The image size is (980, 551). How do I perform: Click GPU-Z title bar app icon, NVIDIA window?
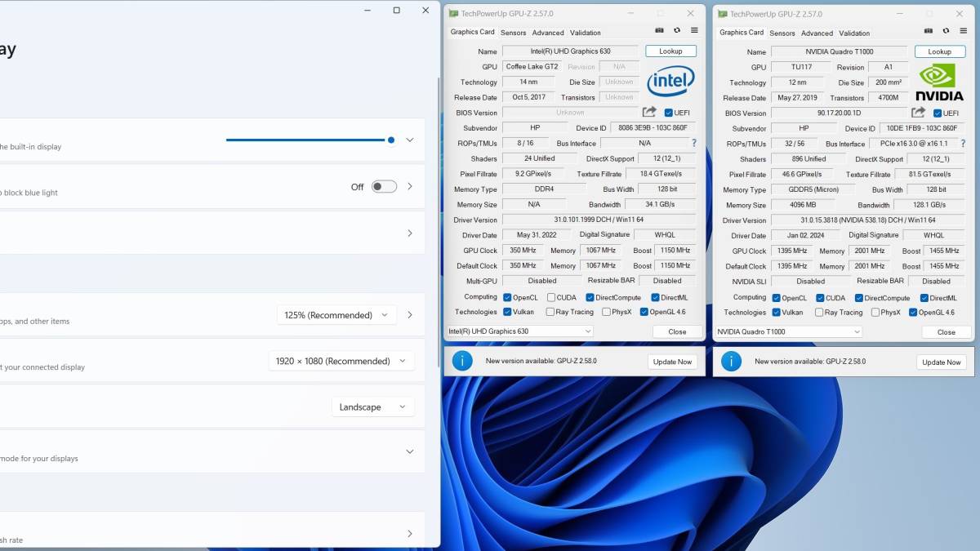pyautogui.click(x=722, y=13)
